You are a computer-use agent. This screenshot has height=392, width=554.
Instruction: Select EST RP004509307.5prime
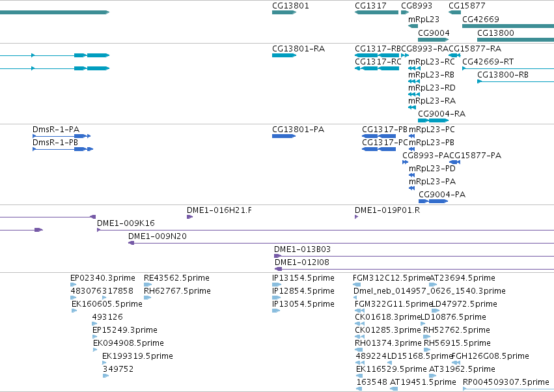(506, 382)
